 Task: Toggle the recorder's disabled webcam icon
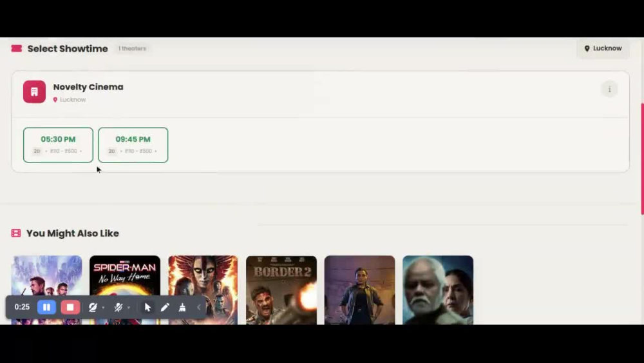click(x=93, y=307)
